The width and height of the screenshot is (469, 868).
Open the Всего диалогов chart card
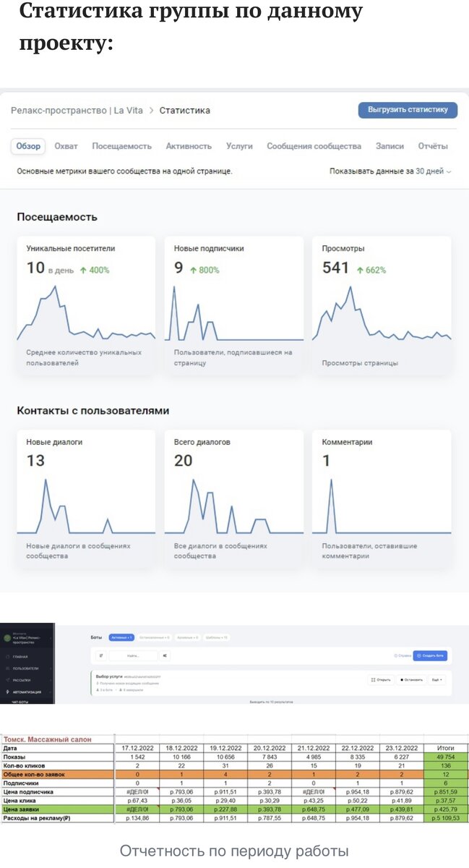pyautogui.click(x=234, y=499)
